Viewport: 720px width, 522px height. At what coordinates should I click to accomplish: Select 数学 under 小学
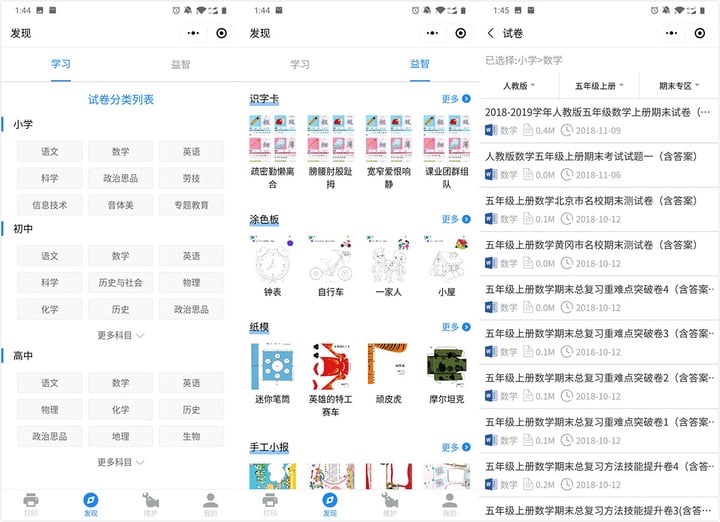[x=120, y=152]
